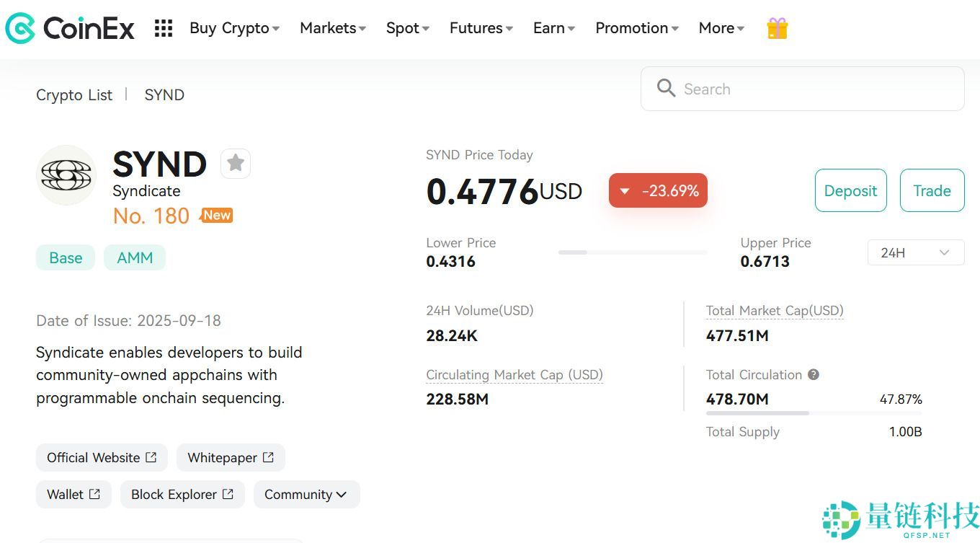Viewport: 980px width, 543px height.
Task: Click the gift box rewards icon
Action: tap(777, 28)
